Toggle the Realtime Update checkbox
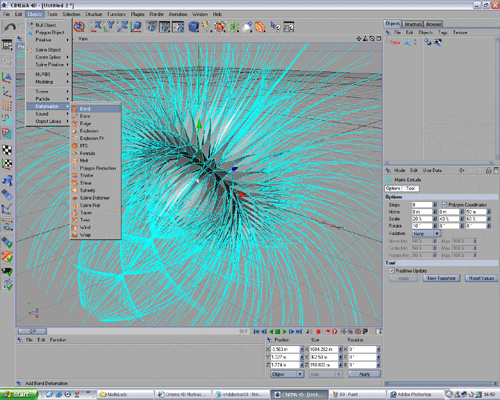This screenshot has width=500, height=400. point(392,271)
